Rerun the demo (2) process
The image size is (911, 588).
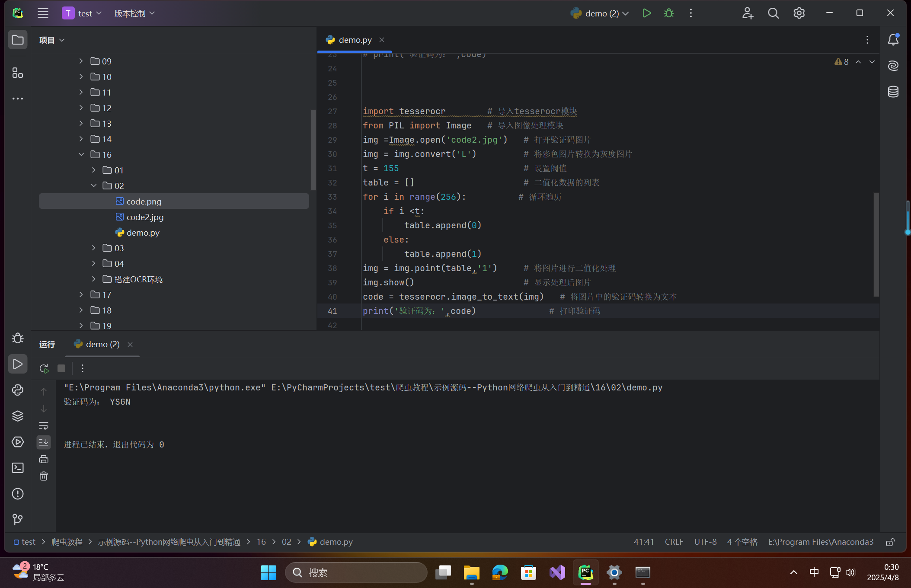[x=44, y=368]
